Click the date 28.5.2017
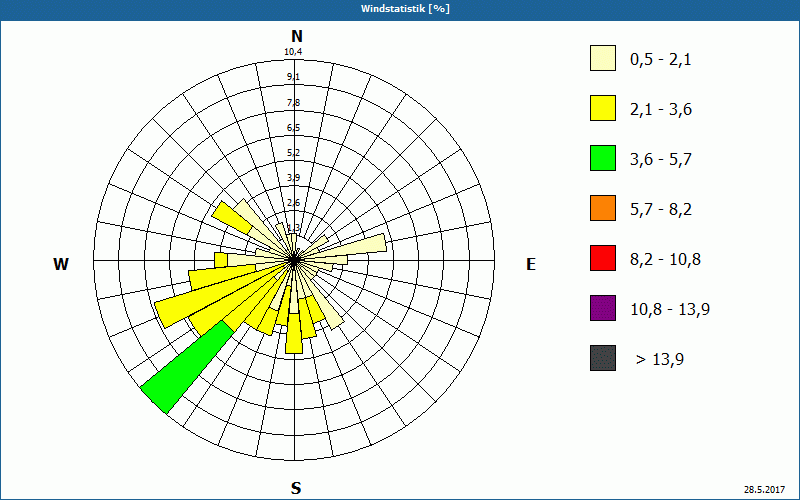800x500 pixels. pyautogui.click(x=764, y=489)
